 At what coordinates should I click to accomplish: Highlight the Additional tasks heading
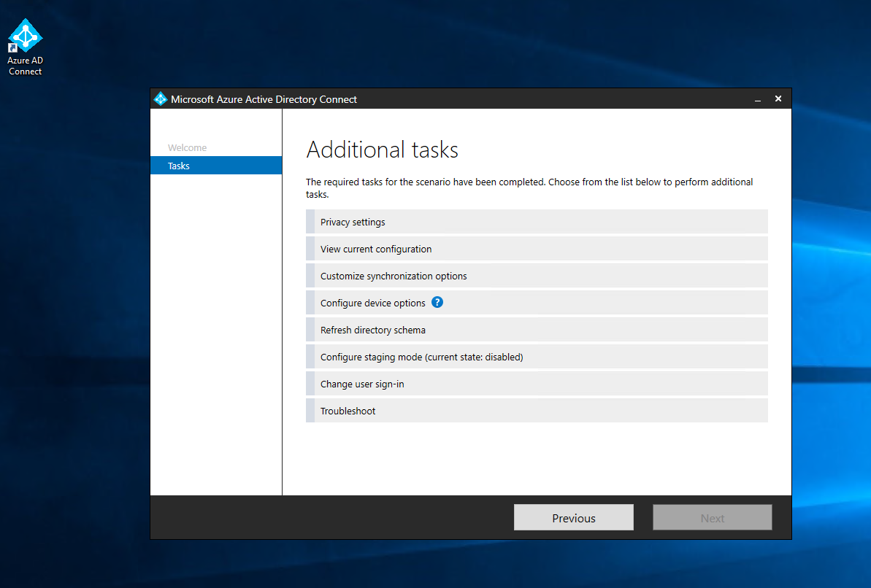382,150
